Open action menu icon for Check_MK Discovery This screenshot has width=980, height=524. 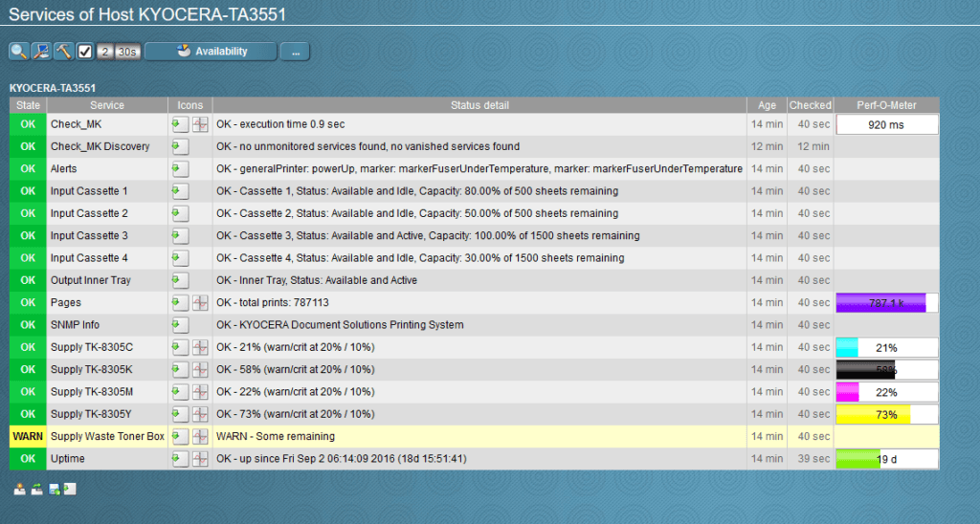click(180, 146)
